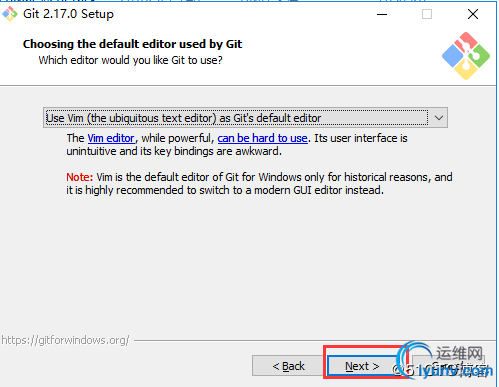Click the Git icon in the title bar

click(x=10, y=14)
